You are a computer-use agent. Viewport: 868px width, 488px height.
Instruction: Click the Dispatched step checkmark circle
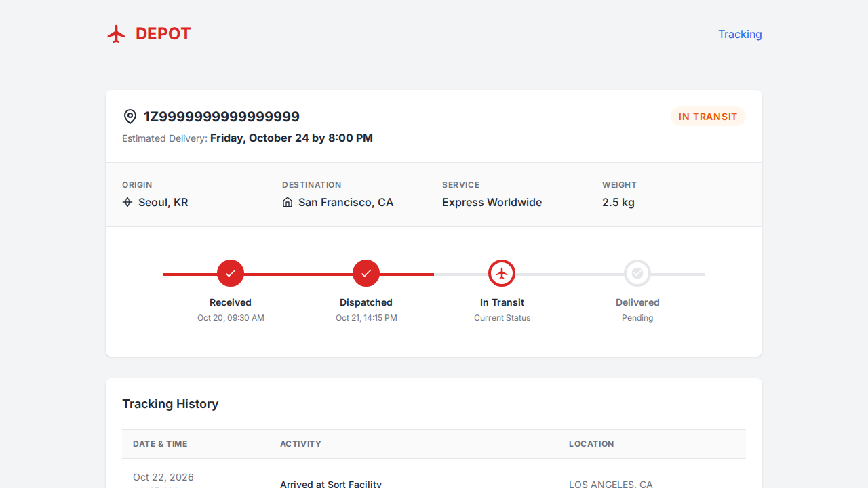[x=366, y=273]
